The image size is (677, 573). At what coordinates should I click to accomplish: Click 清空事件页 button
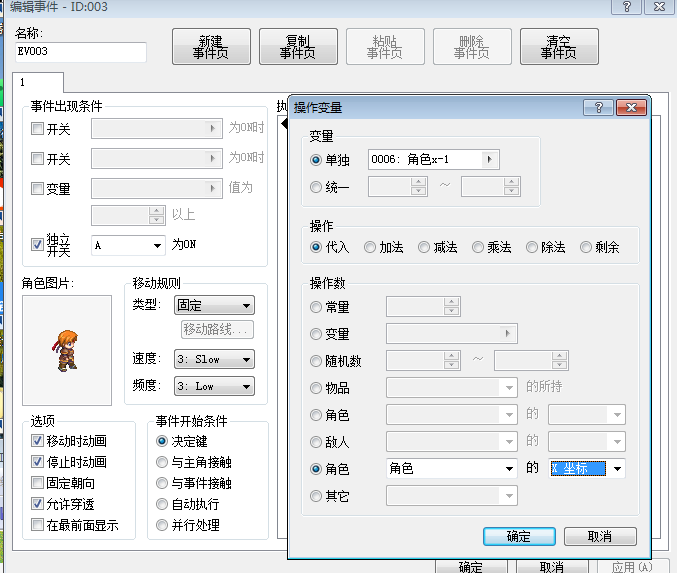coord(559,47)
